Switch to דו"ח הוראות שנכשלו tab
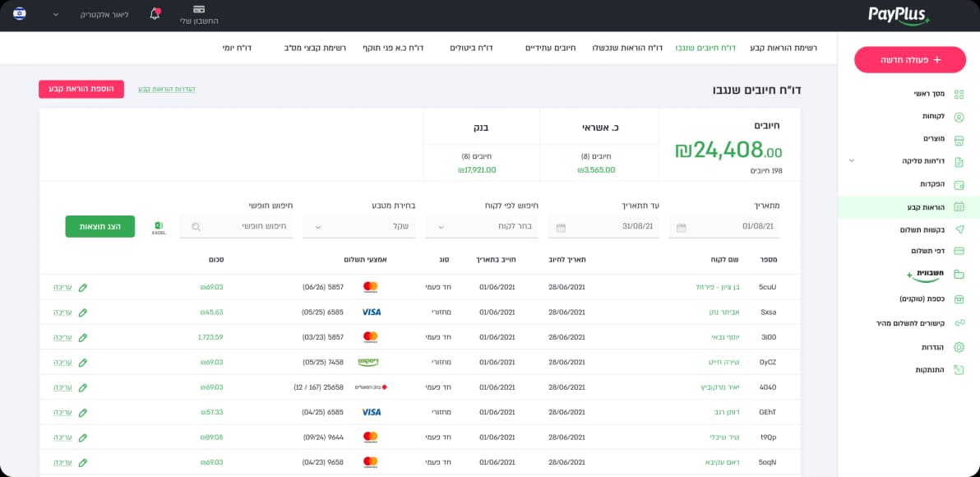Viewport: 980px width, 477px height. pos(626,49)
